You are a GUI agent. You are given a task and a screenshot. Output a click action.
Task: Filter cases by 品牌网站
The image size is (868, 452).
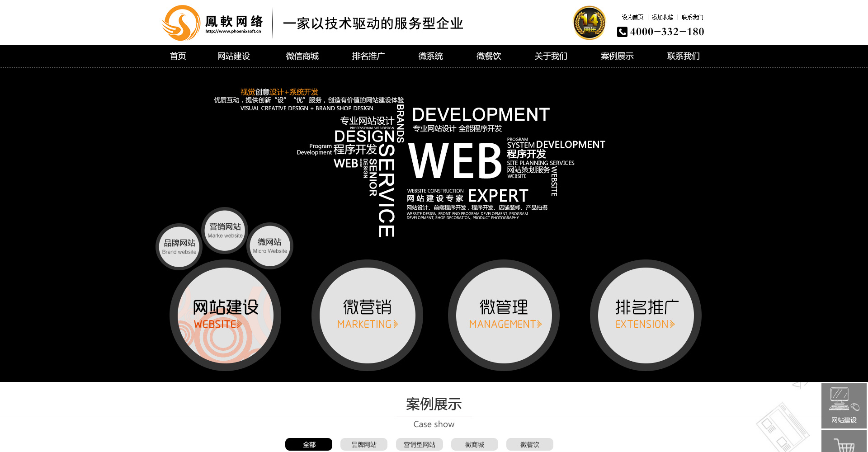pos(364,444)
